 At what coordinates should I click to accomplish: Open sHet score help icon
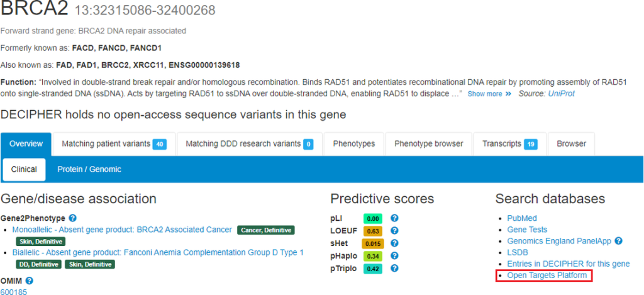click(x=395, y=243)
